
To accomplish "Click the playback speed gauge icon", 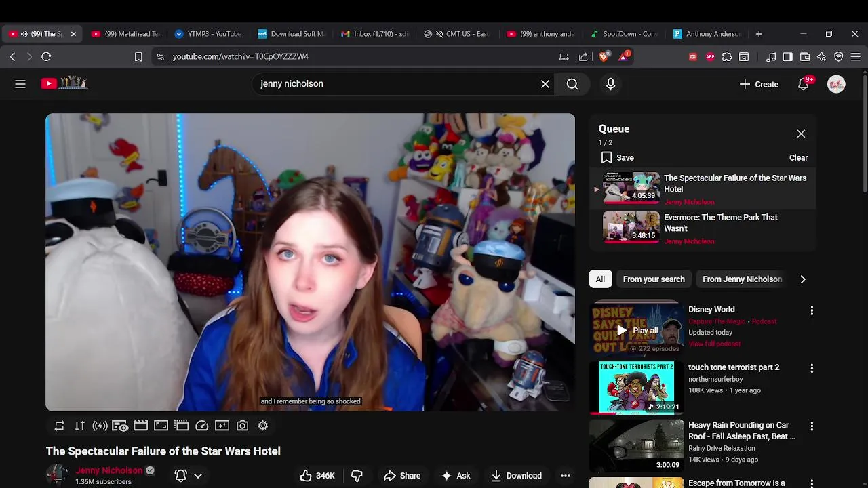I will coord(201,426).
